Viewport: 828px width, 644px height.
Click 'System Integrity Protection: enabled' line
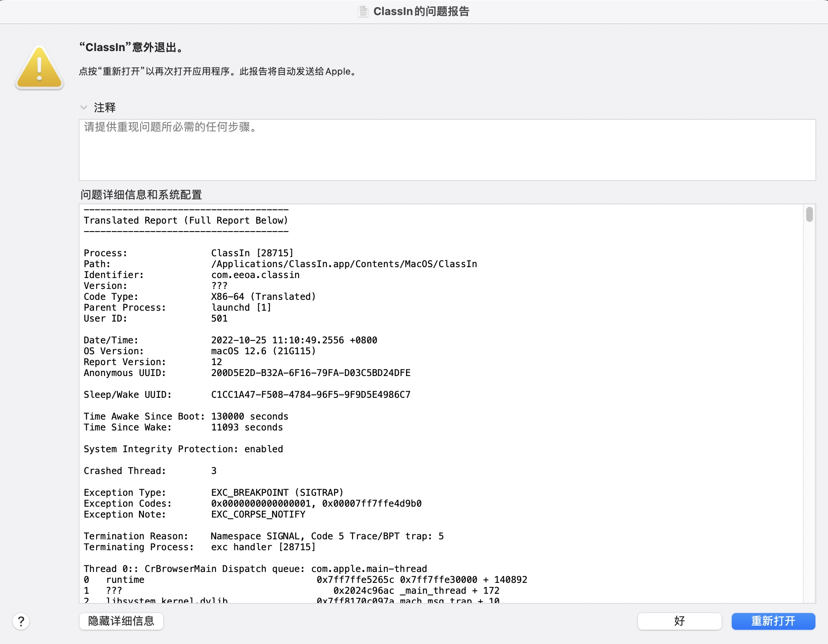[183, 449]
